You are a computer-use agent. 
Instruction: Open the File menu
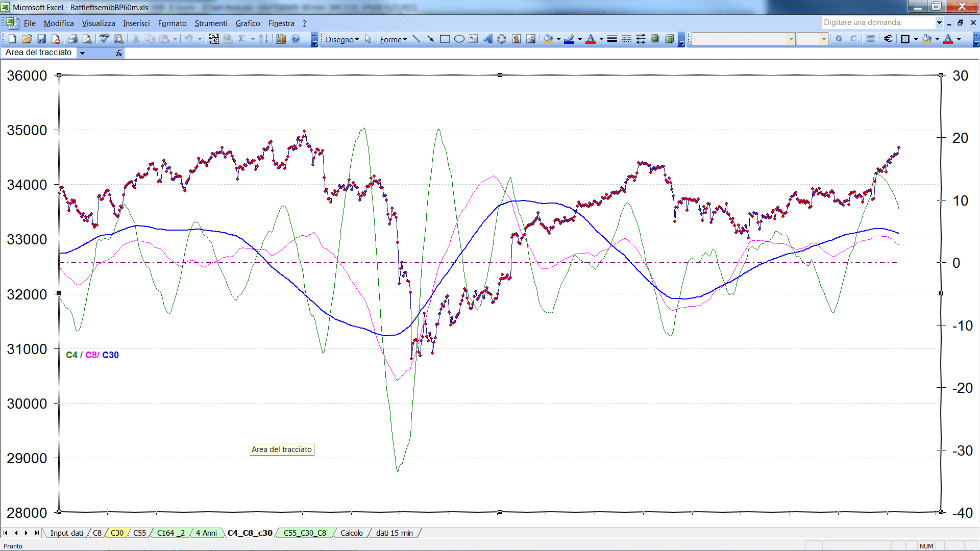pyautogui.click(x=30, y=23)
